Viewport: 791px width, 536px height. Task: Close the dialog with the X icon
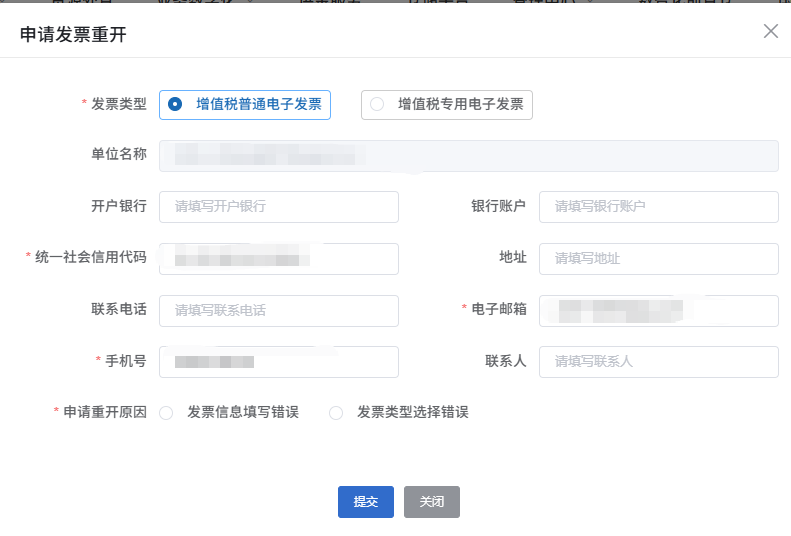(770, 31)
